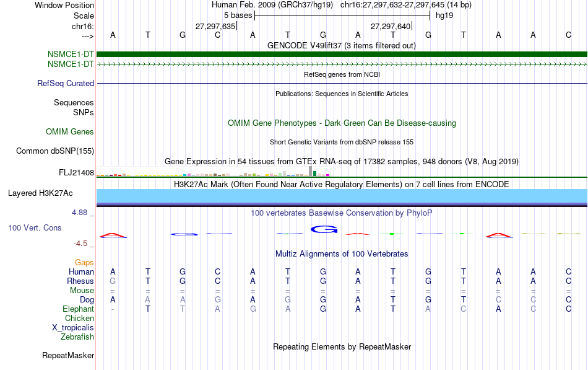
Task: Open Short Genetic Variants from dbSNP title
Action: coord(341,142)
